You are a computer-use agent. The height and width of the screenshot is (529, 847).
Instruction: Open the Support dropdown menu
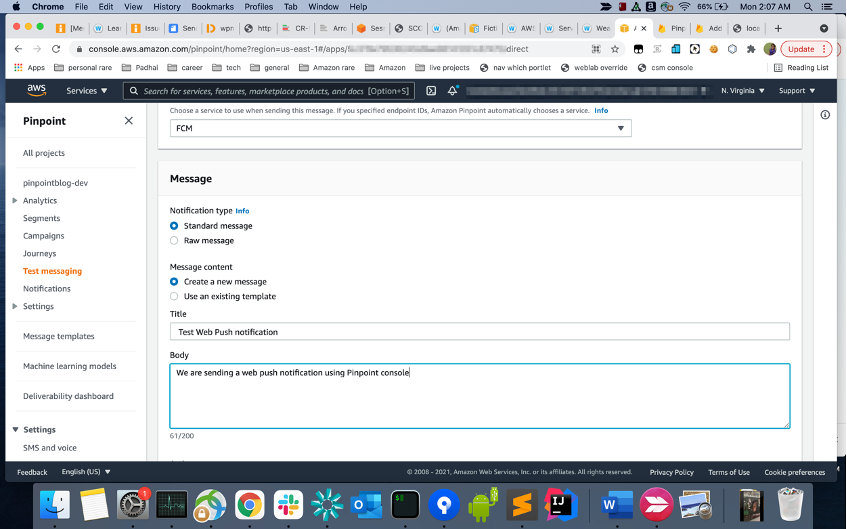[x=797, y=91]
